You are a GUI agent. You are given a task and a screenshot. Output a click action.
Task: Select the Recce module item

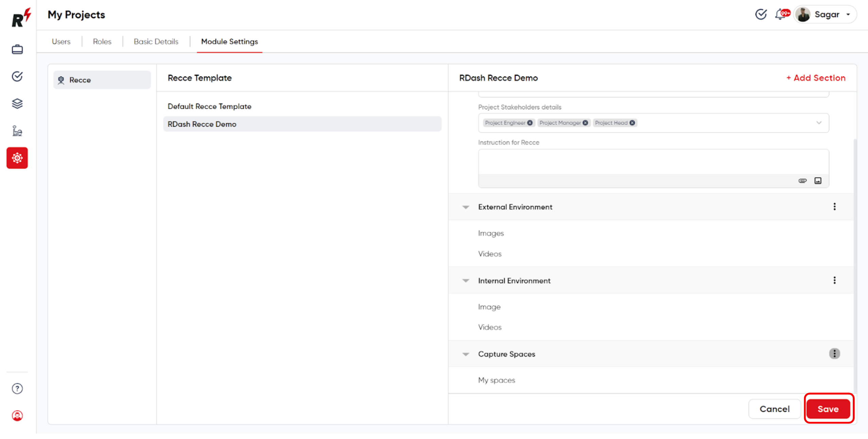102,80
